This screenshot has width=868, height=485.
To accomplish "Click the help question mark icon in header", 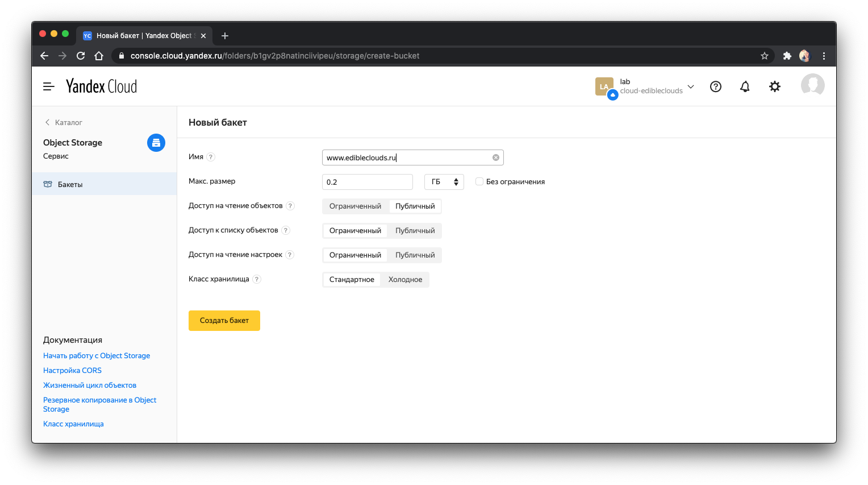I will pyautogui.click(x=716, y=86).
